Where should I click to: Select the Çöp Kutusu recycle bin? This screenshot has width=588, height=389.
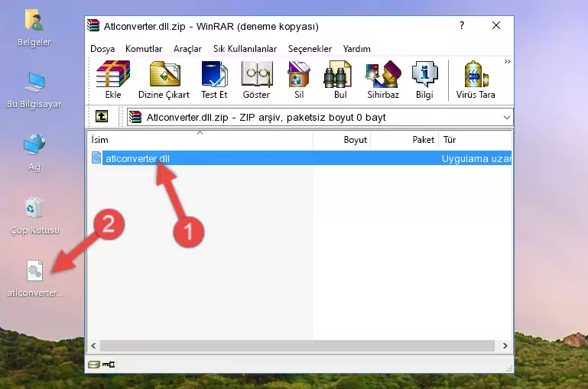[34, 216]
